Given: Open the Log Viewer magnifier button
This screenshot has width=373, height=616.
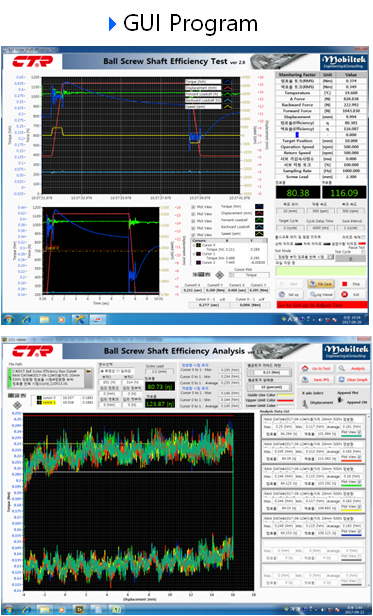Looking at the screenshot, I should tap(321, 294).
